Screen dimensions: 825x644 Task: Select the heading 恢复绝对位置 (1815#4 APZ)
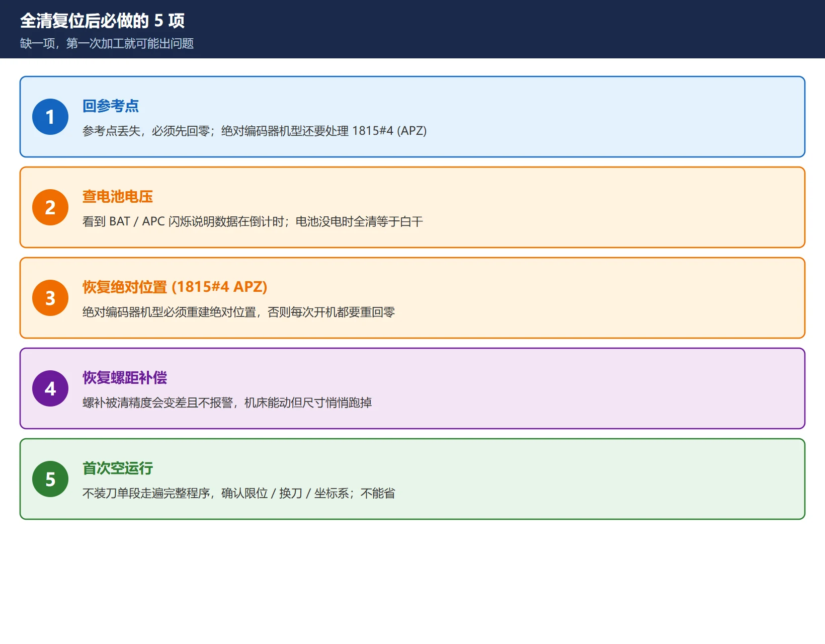click(175, 287)
